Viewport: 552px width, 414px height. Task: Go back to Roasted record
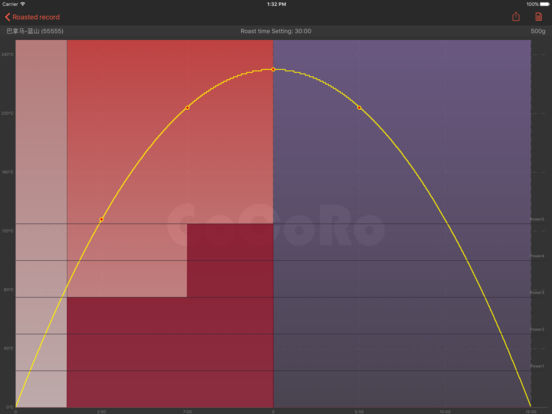click(x=36, y=17)
